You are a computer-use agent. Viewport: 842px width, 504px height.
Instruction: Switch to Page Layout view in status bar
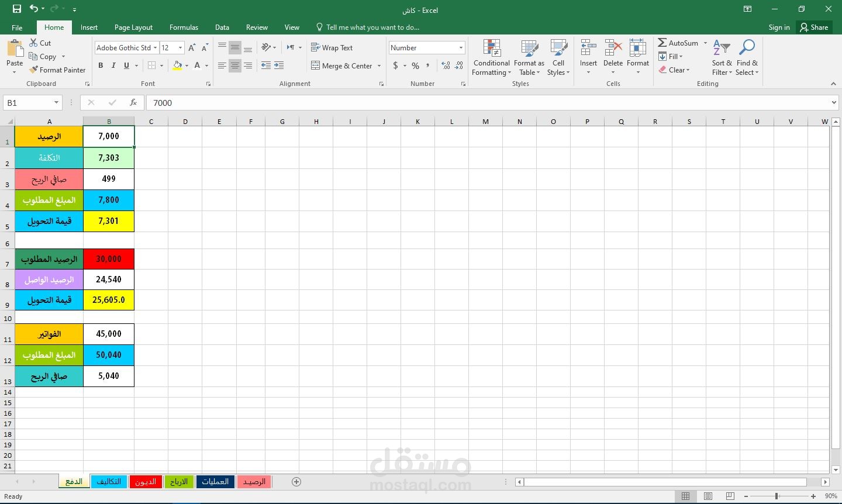(x=708, y=496)
